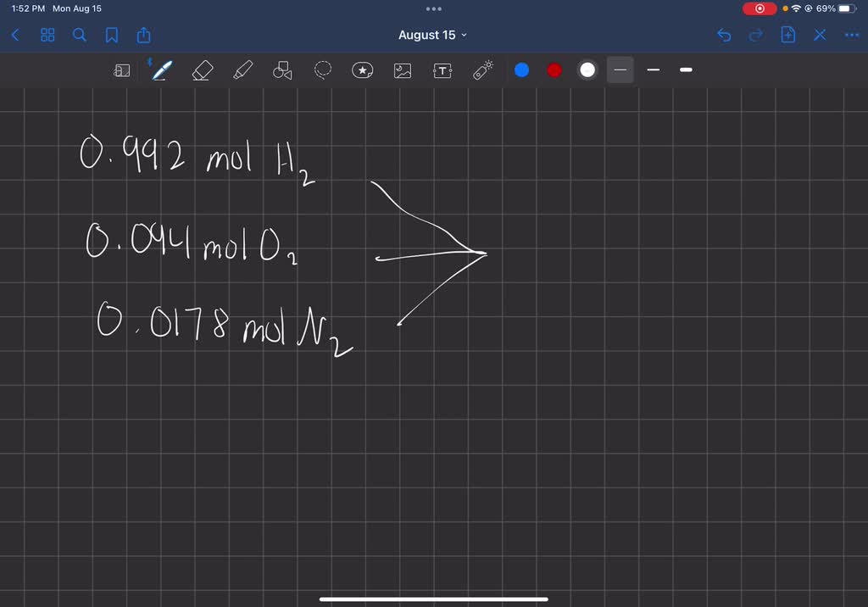Select the Text box tool
The width and height of the screenshot is (868, 607).
click(x=442, y=70)
